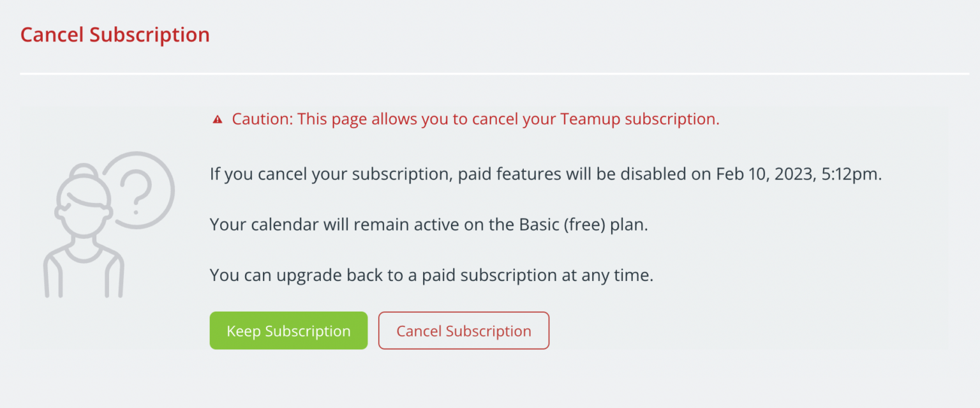
Task: Click the horizontal divider under the heading
Action: 490,73
